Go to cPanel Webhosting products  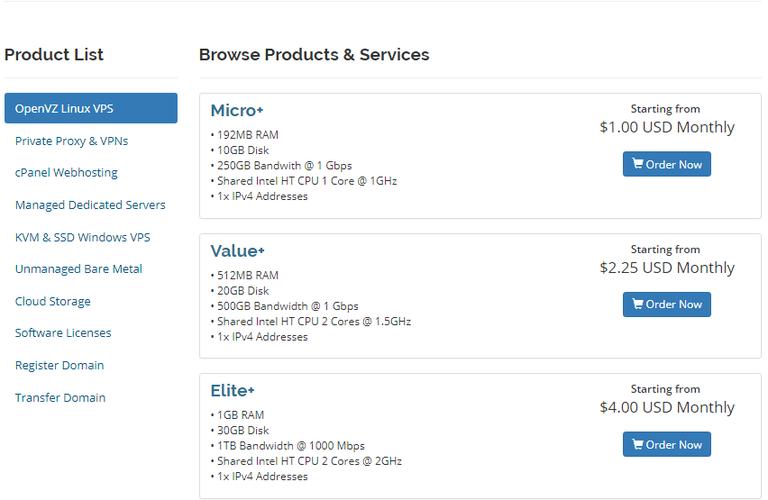66,173
